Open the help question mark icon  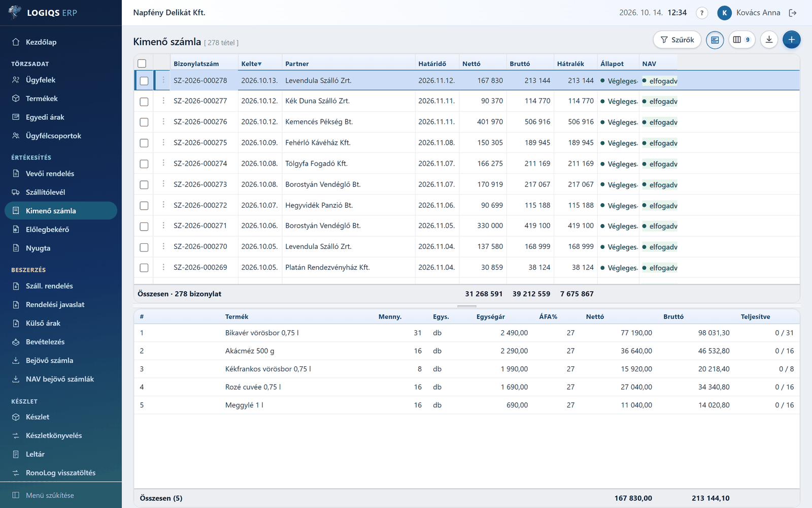point(702,13)
